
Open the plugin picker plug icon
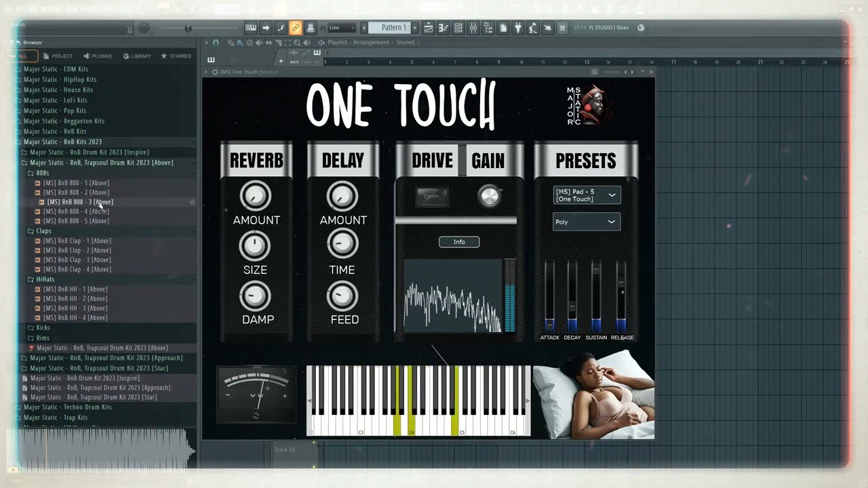click(518, 28)
